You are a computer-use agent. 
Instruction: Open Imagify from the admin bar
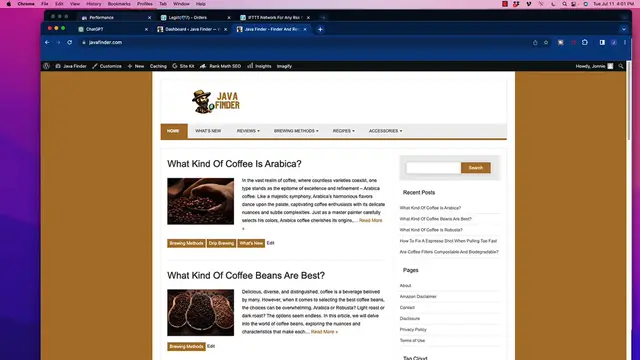(284, 66)
